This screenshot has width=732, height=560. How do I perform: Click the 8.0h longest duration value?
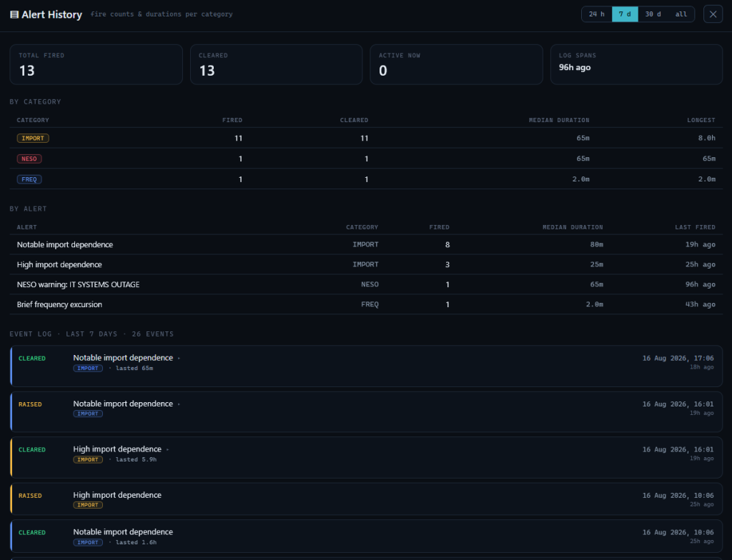click(x=707, y=138)
